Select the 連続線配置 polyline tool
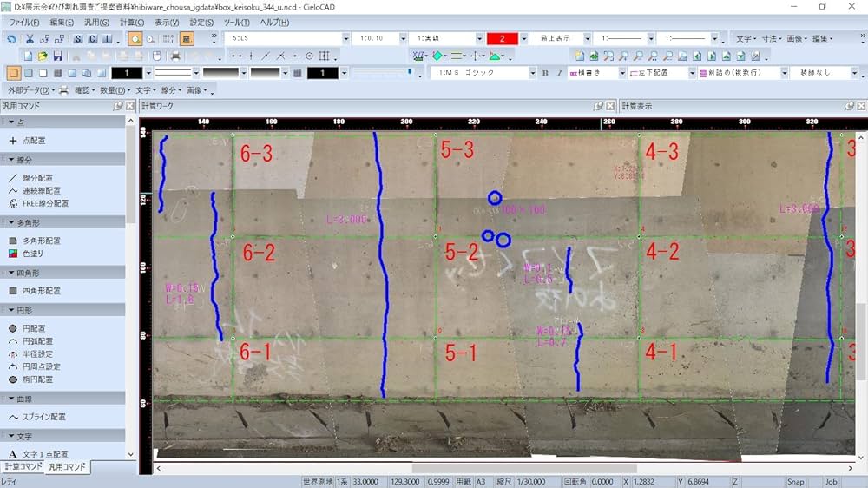868x488 pixels. pos(40,190)
